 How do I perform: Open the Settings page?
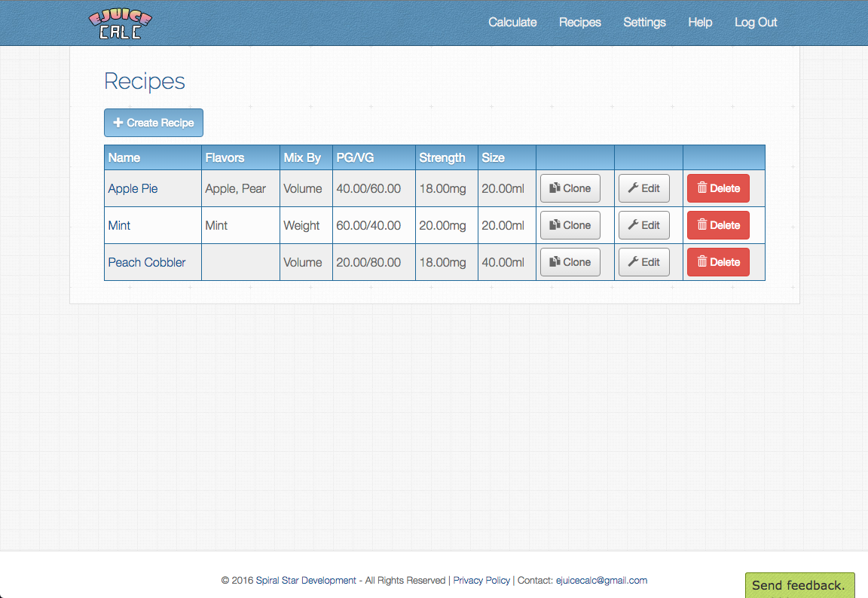(644, 23)
